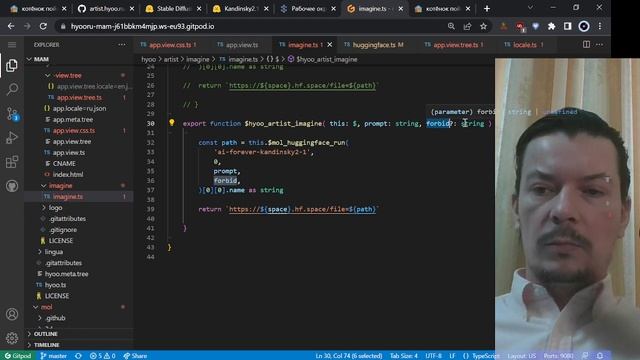Switch to the Stable Diffusion browser tab
Screen dimensions: 640x360
[172, 9]
